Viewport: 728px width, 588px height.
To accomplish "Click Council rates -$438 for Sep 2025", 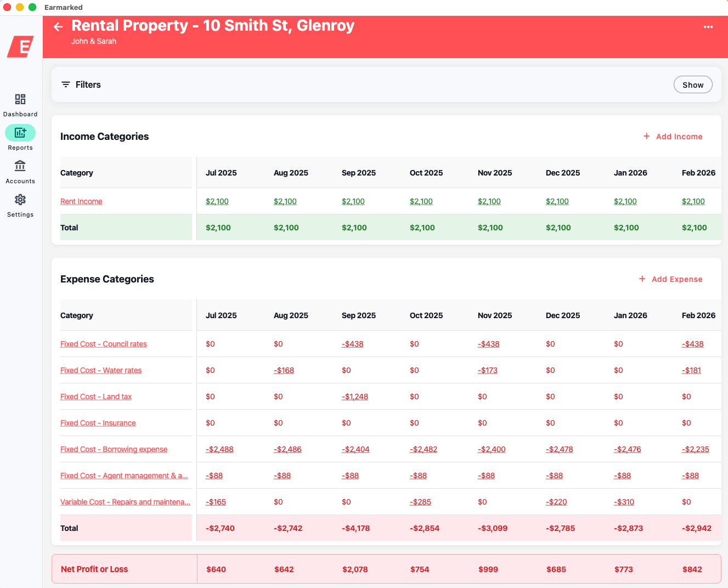I will (x=353, y=344).
